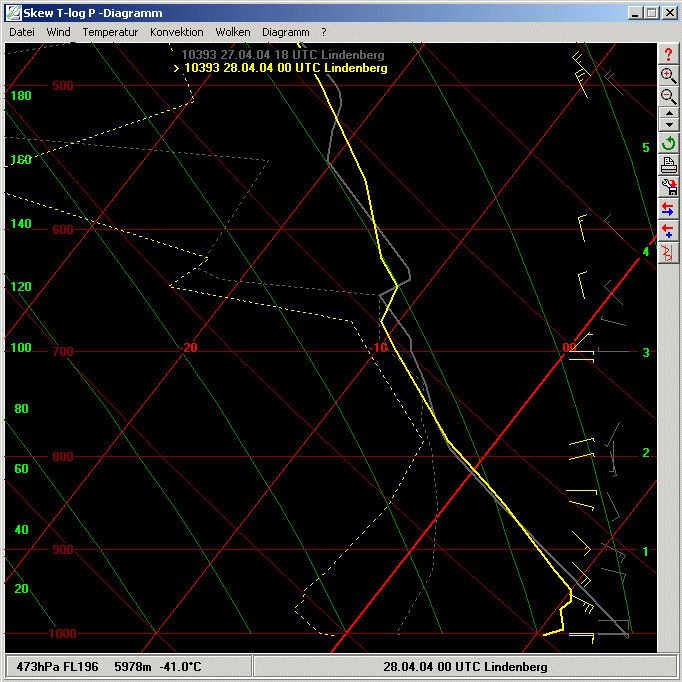Click the status bar pressure and temperature readout
Viewport: 682px width, 682px height.
click(x=127, y=667)
